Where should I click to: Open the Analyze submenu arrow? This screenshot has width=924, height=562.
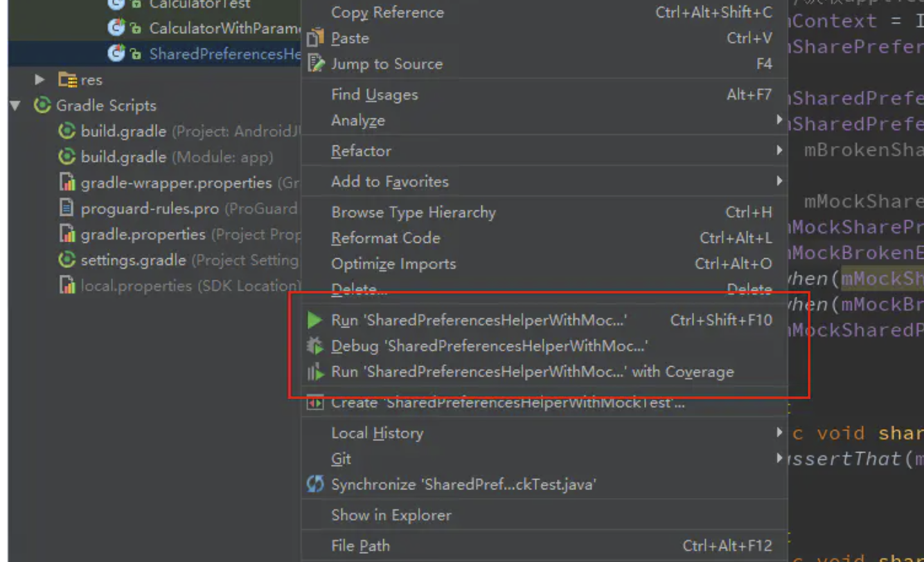[x=779, y=120]
